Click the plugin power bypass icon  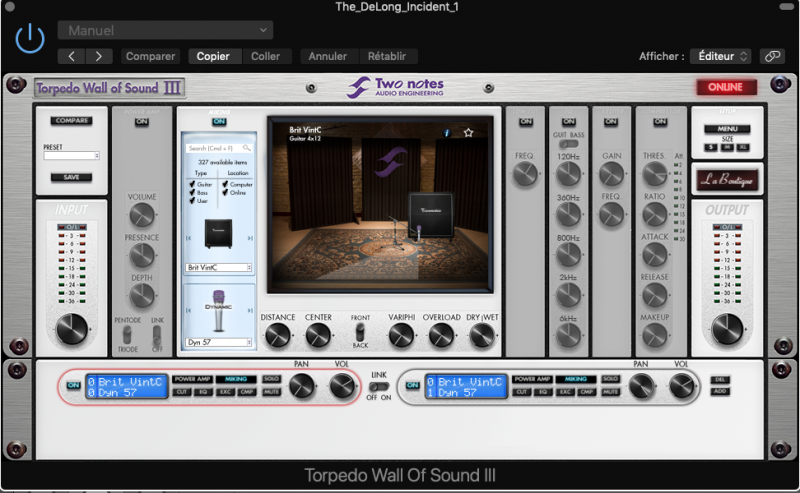pyautogui.click(x=31, y=39)
